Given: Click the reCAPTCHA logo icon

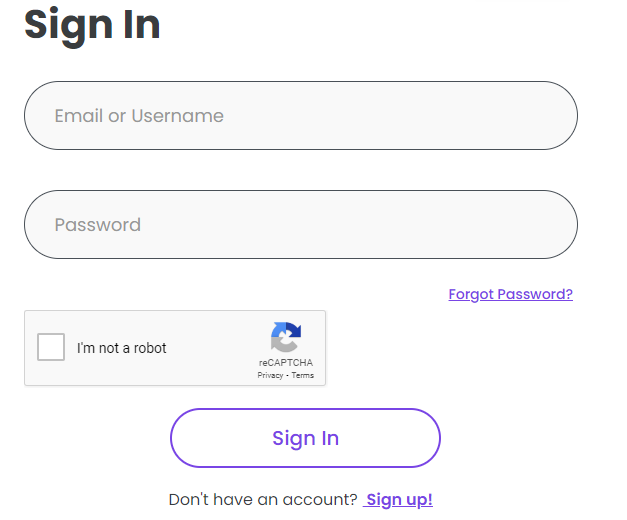Looking at the screenshot, I should click(286, 337).
